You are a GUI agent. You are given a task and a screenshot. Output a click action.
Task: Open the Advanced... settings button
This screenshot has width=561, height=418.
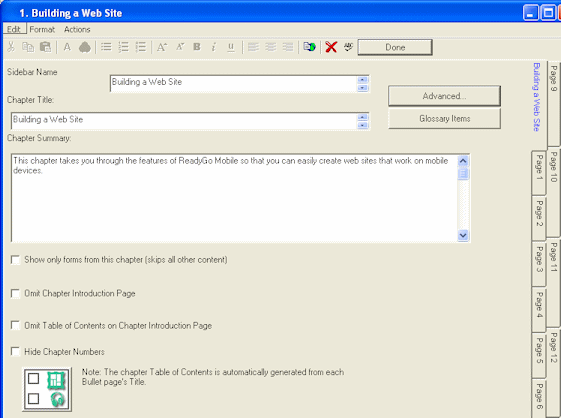coord(444,96)
